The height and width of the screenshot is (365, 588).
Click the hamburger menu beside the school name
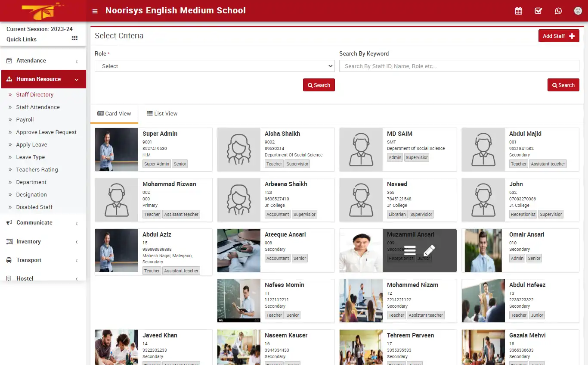tap(95, 10)
